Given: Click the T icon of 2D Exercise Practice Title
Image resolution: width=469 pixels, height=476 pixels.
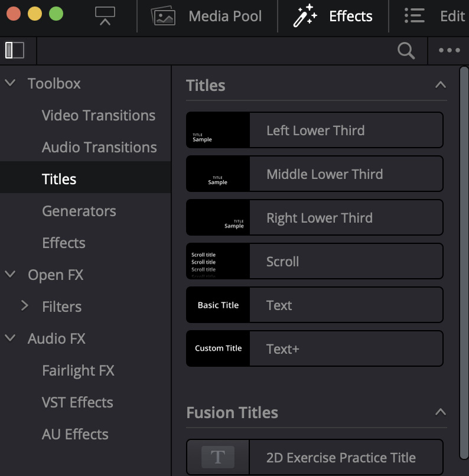Looking at the screenshot, I should point(218,457).
